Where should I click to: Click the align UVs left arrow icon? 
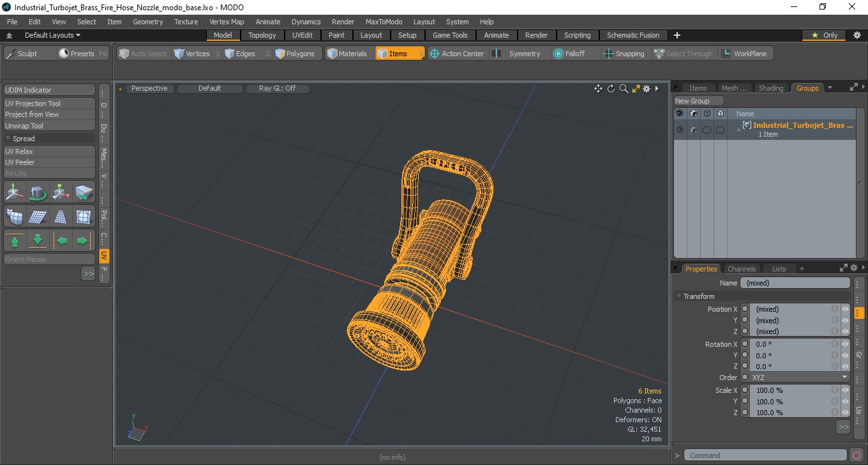click(62, 241)
